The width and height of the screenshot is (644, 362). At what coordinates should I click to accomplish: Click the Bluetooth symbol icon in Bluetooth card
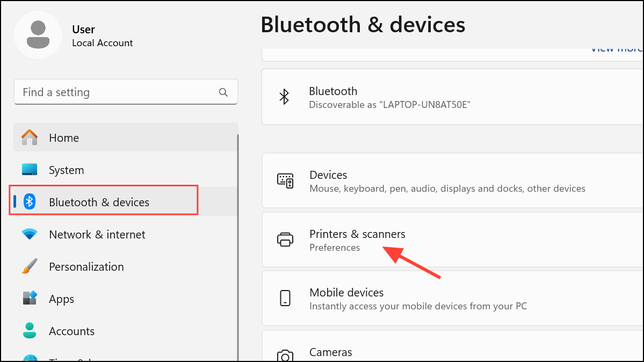[x=284, y=97]
